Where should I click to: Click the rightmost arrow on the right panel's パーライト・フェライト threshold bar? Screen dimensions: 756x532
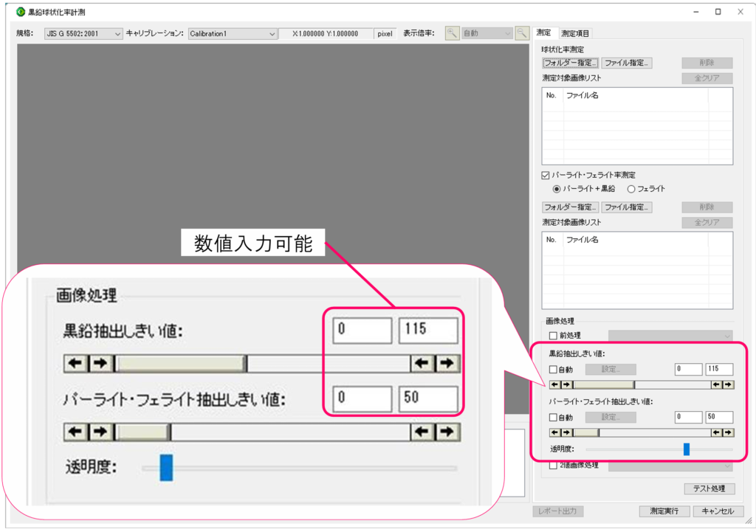(x=728, y=432)
